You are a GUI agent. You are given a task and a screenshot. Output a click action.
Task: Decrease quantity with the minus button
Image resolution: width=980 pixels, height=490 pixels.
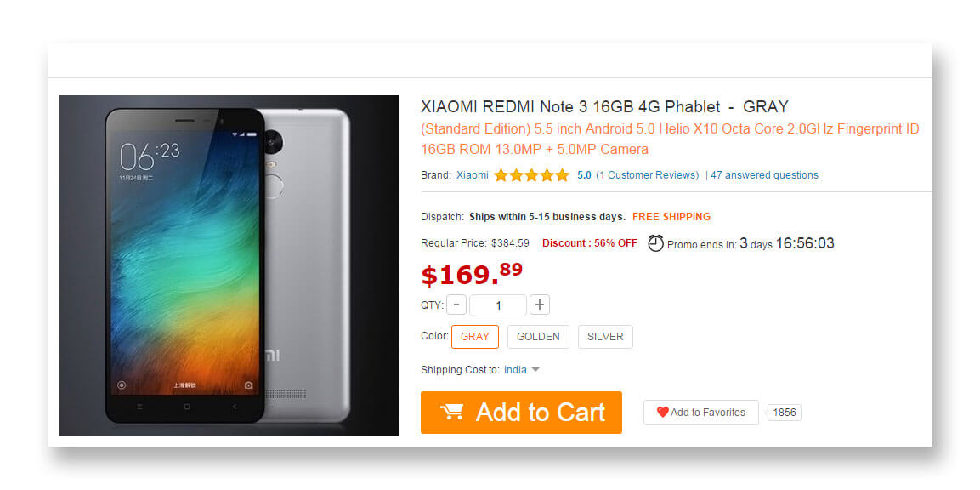tap(456, 305)
